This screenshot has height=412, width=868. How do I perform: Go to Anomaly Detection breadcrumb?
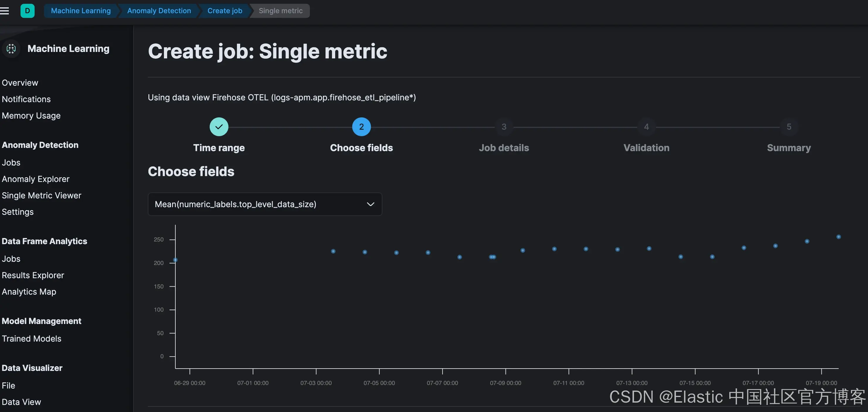[159, 11]
